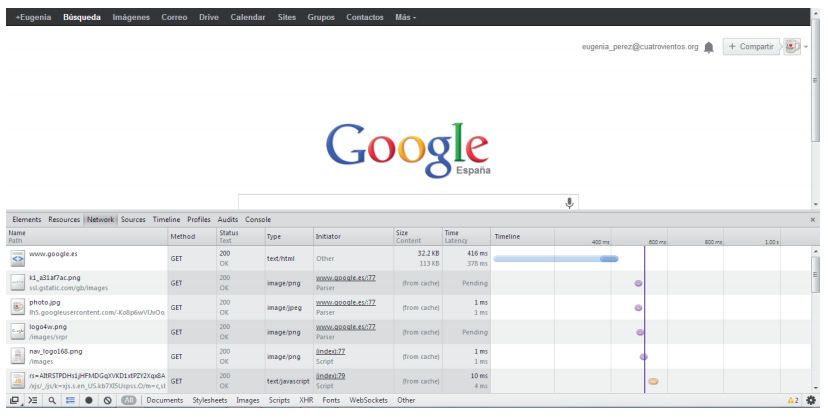
Task: Select the Network tab
Action: tap(100, 220)
